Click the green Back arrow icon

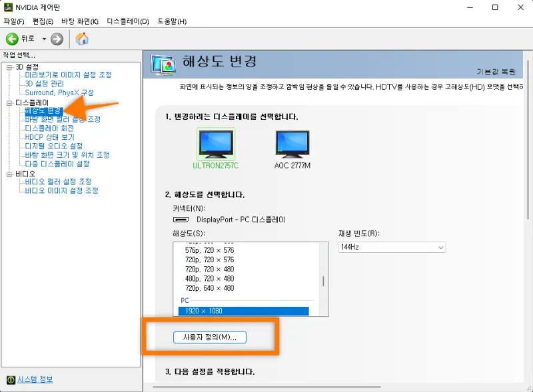[x=12, y=39]
